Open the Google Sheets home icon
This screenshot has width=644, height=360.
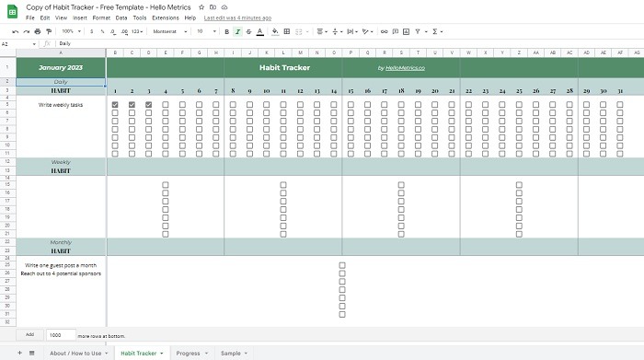pos(12,11)
